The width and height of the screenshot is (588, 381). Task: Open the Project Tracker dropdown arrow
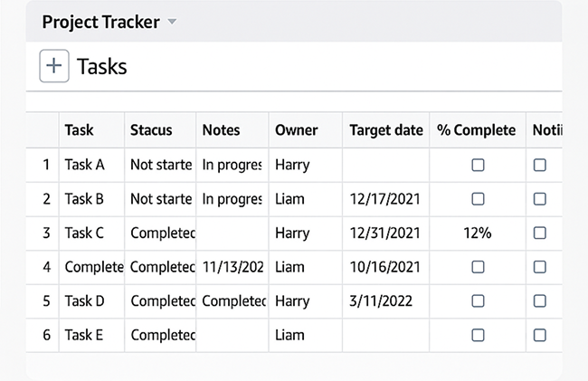(172, 23)
